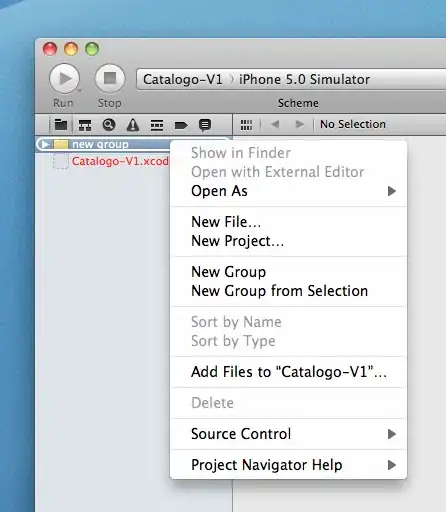Select Catalogo-V1.xcod file in navigator
Viewport: 446px width, 512px height.
120,161
